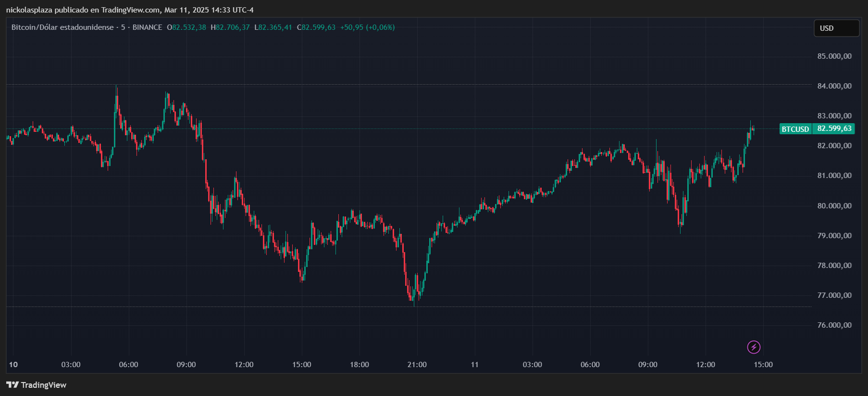Click the Bitcoin/Dólar estadounidense chart title
This screenshot has height=396, width=868.
pos(62,27)
